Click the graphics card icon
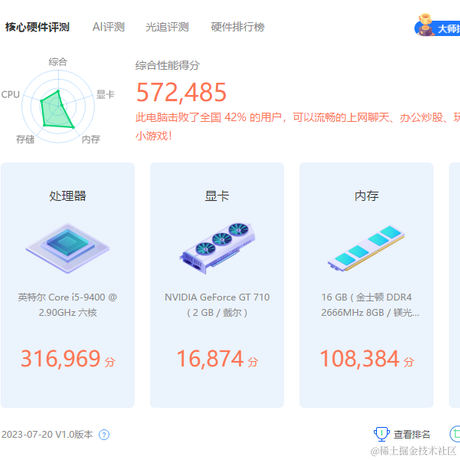This screenshot has height=460, width=460. (x=217, y=248)
